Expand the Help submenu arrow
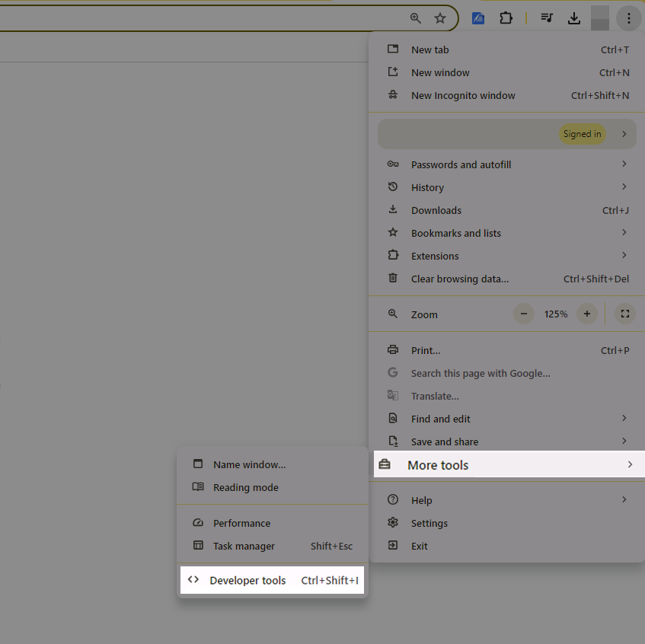This screenshot has width=645, height=644. [624, 499]
